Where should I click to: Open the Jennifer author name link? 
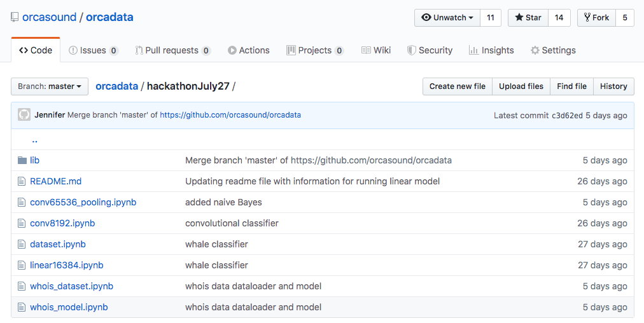coord(50,115)
